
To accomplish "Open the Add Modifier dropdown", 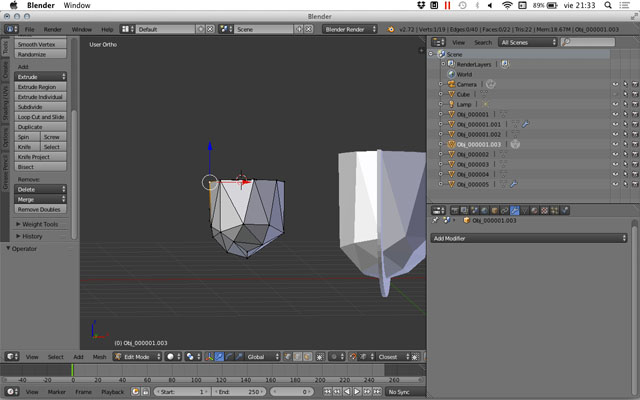I will click(529, 238).
